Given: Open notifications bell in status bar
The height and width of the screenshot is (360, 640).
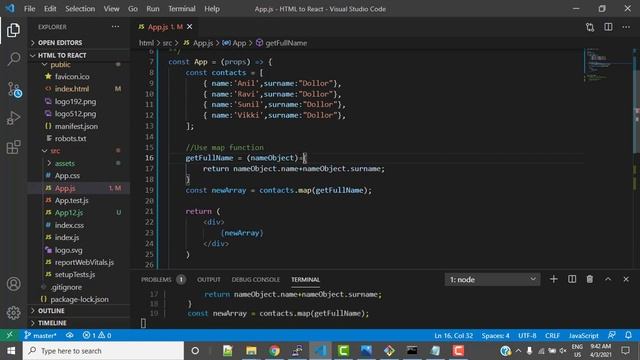Looking at the screenshot, I should pos(629,335).
